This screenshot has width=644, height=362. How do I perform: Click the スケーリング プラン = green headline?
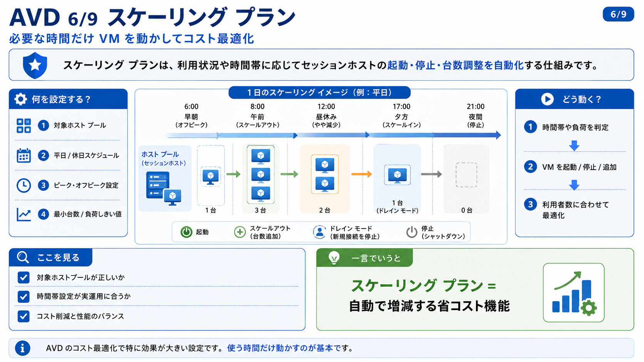(x=424, y=286)
